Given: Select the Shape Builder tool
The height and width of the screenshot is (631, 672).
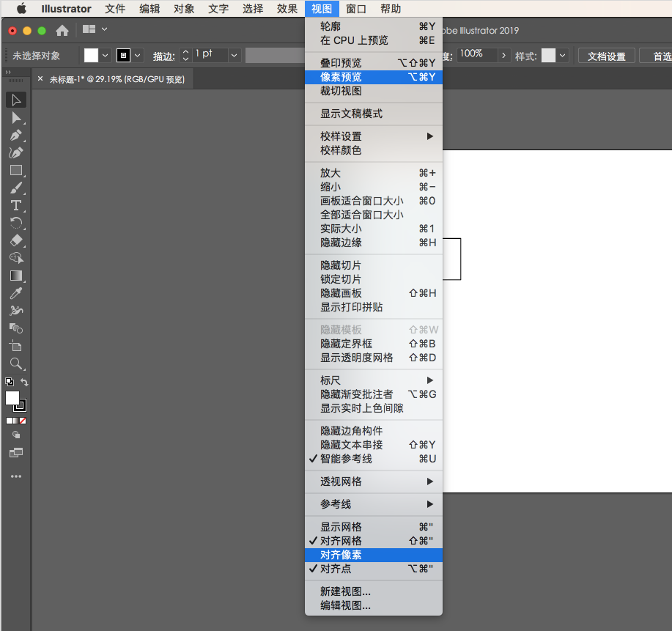Looking at the screenshot, I should click(x=16, y=258).
